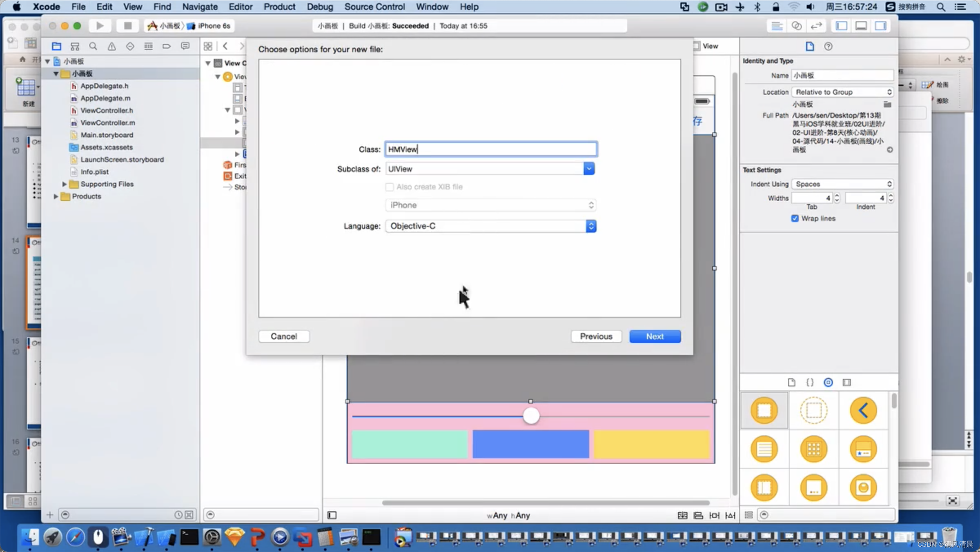Click the File Inspector icon
Screen dimensions: 980x552
[x=810, y=46]
